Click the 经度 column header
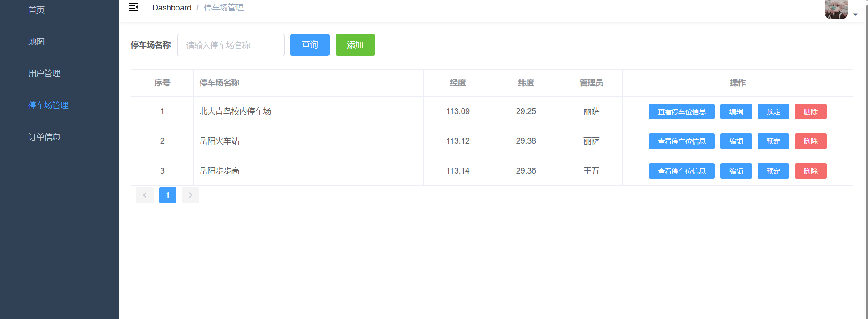 pyautogui.click(x=457, y=83)
